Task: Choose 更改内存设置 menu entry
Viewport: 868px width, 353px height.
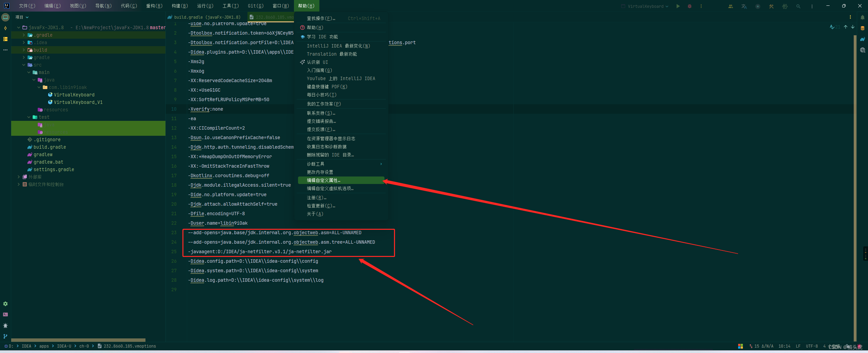Action: pos(341,172)
